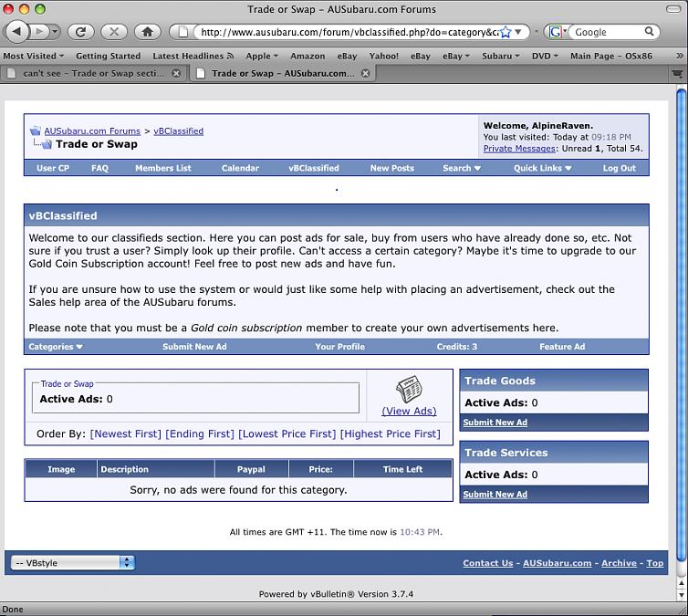Open User CP in the navbar

pos(53,168)
